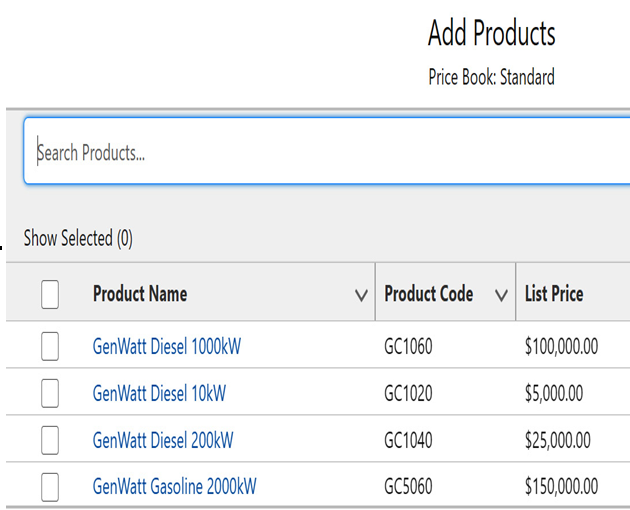Check the box for GenWatt Gasoline 2000kW

click(x=50, y=487)
